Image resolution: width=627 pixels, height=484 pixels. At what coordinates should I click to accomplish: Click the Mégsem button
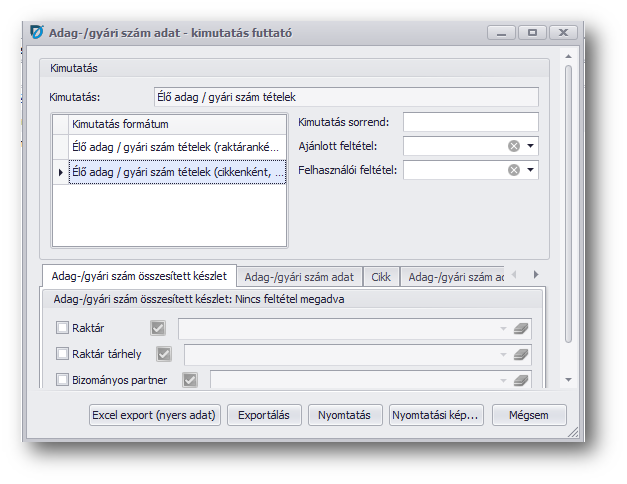[x=529, y=415]
